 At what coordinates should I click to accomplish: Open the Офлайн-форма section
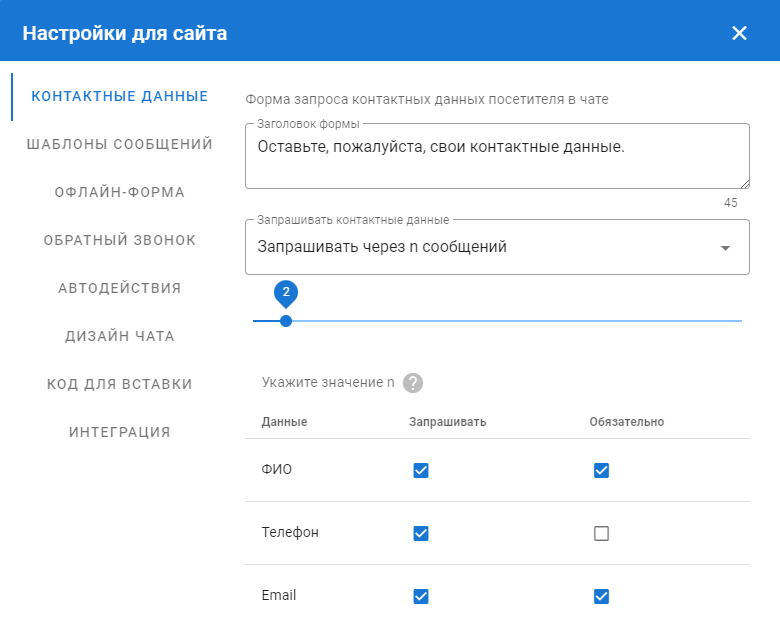tap(120, 192)
